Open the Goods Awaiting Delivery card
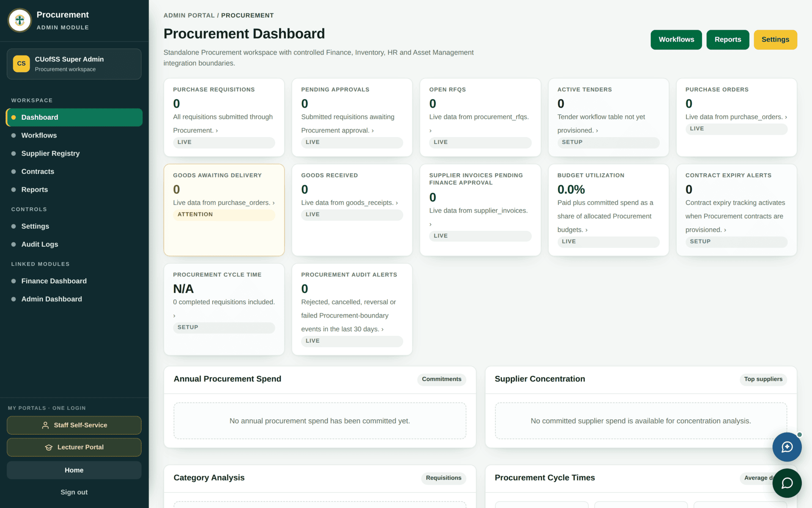The image size is (812, 508). [x=224, y=210]
